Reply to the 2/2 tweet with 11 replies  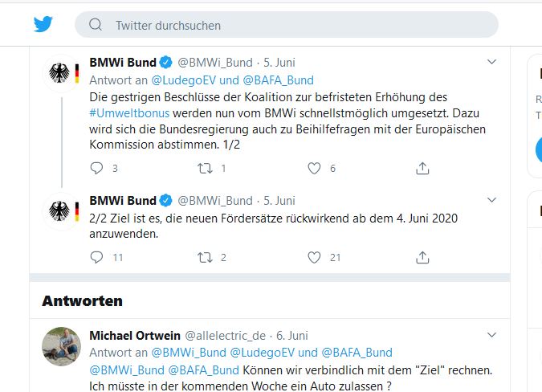(x=96, y=257)
